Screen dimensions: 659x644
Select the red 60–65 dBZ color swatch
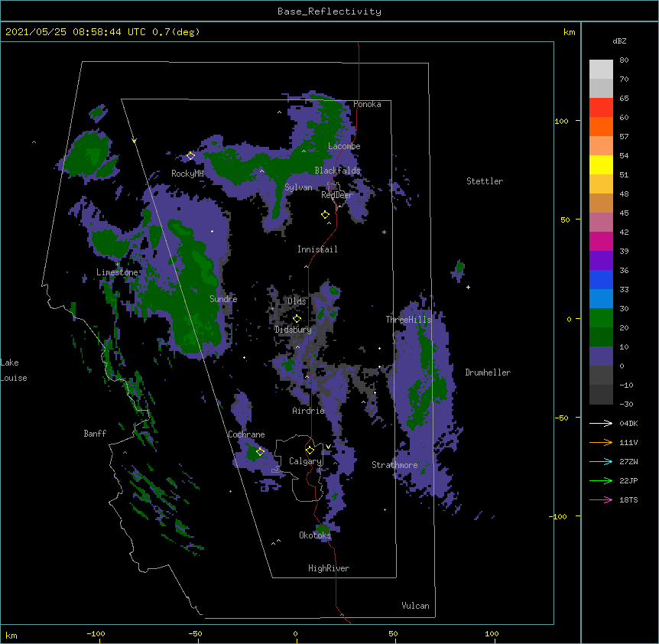pyautogui.click(x=601, y=108)
